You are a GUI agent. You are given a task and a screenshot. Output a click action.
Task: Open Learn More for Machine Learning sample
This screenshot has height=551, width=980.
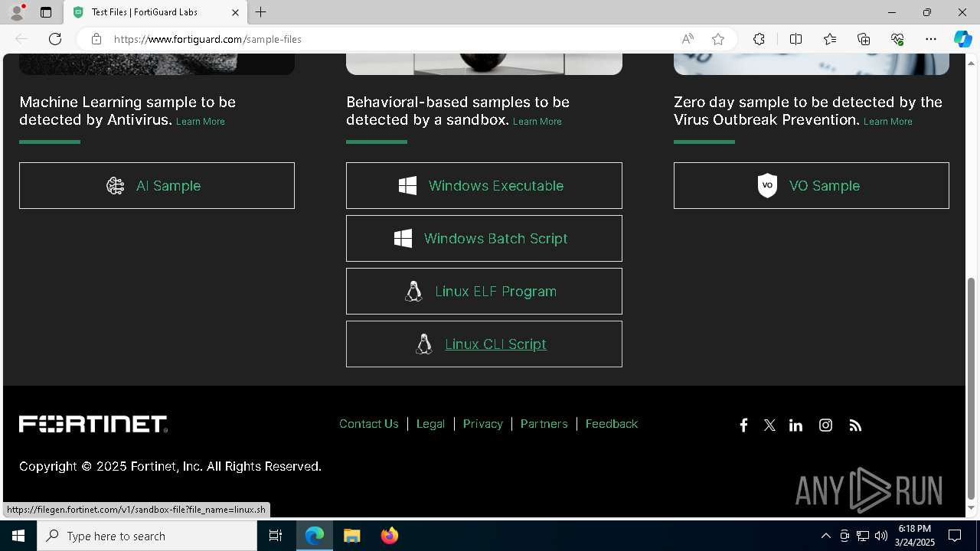point(201,122)
